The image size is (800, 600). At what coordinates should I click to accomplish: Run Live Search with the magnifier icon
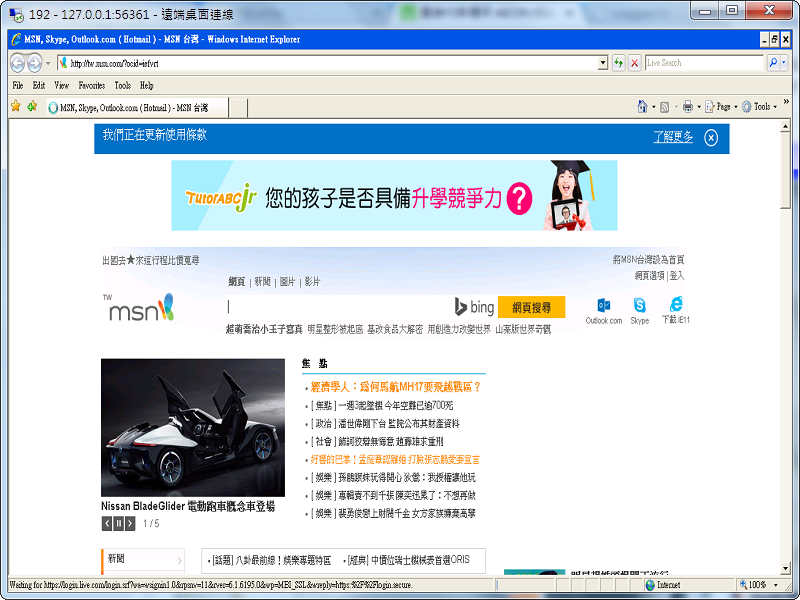point(773,63)
